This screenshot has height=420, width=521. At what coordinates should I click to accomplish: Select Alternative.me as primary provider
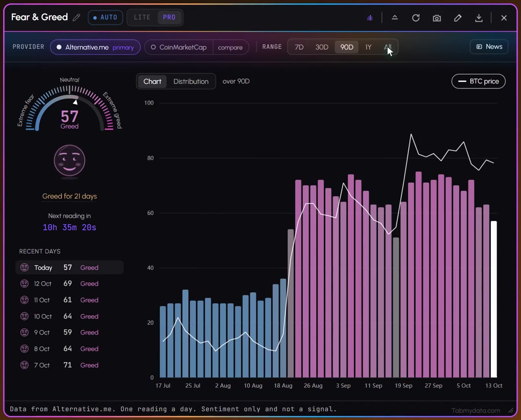(95, 47)
